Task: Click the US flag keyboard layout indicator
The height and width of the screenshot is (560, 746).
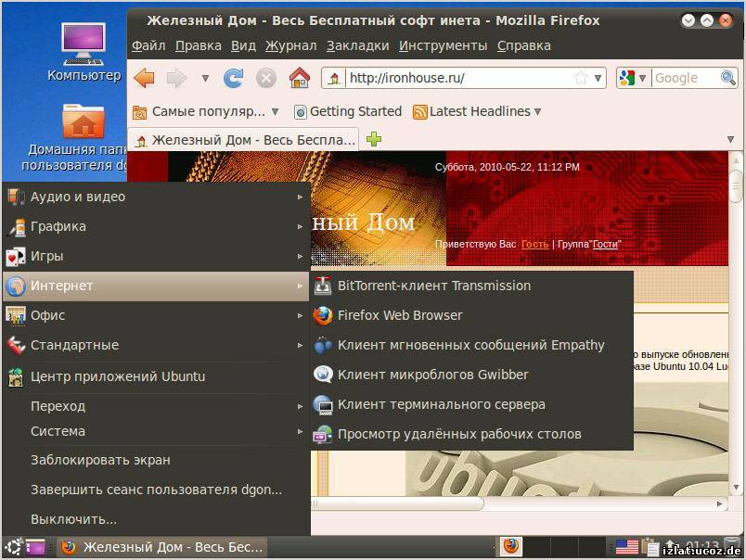Action: point(626,547)
